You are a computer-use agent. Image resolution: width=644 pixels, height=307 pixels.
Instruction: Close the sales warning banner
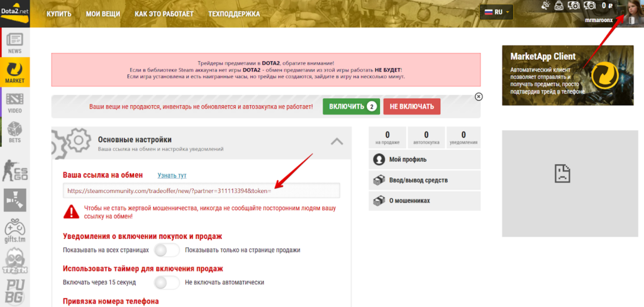click(x=479, y=97)
